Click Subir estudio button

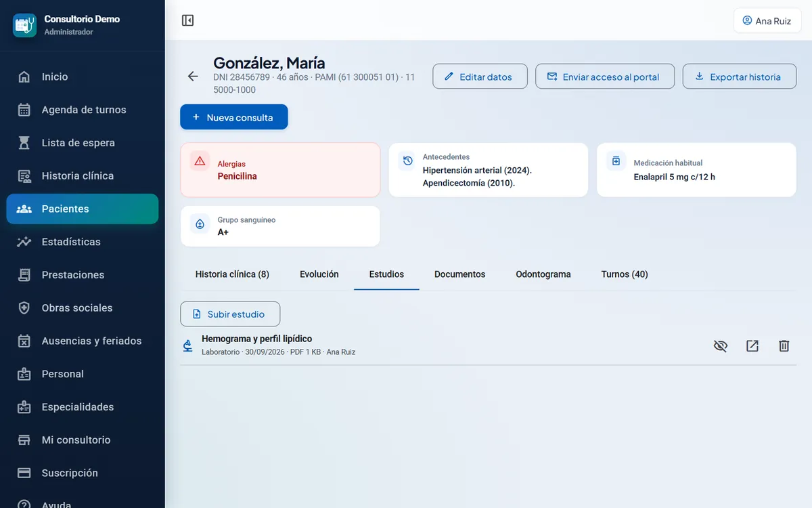230,314
